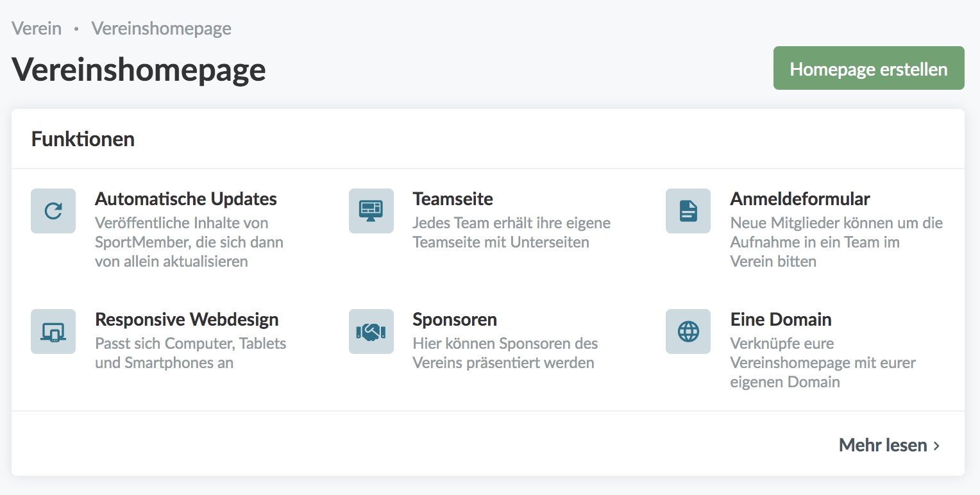Click the Automatische Updates refresh icon

[x=53, y=211]
